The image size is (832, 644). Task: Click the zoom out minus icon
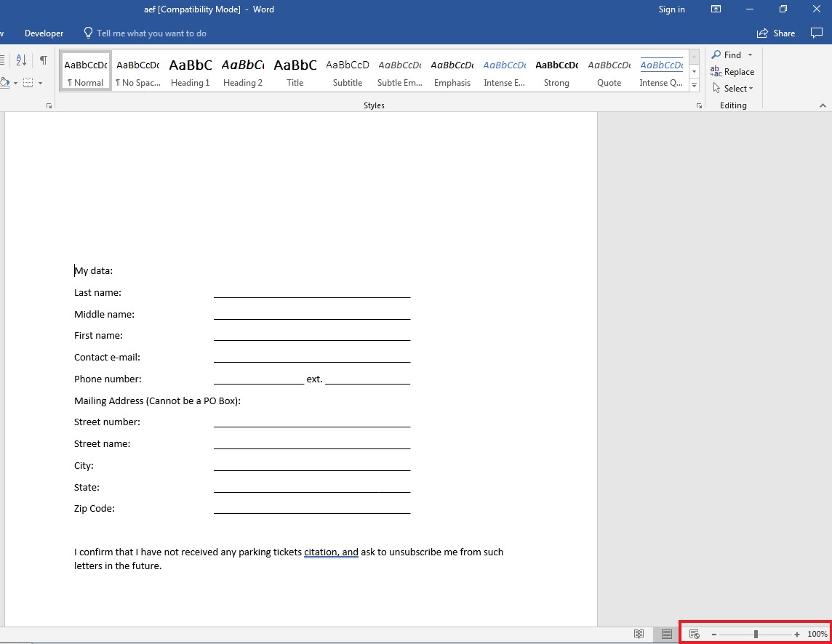click(x=714, y=635)
